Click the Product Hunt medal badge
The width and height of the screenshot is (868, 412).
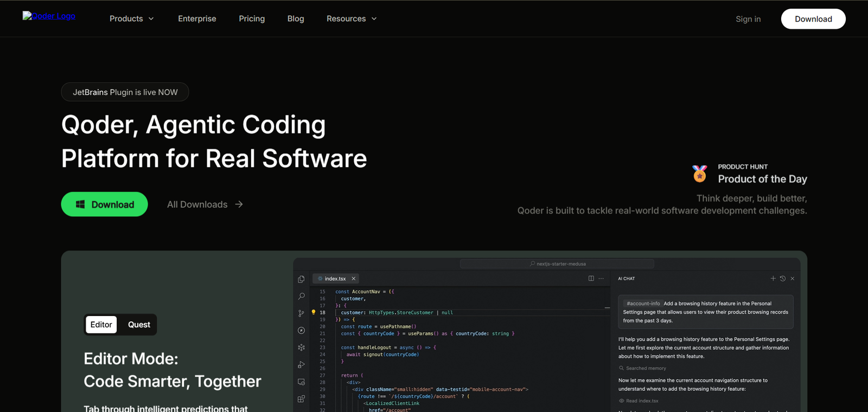(x=699, y=173)
